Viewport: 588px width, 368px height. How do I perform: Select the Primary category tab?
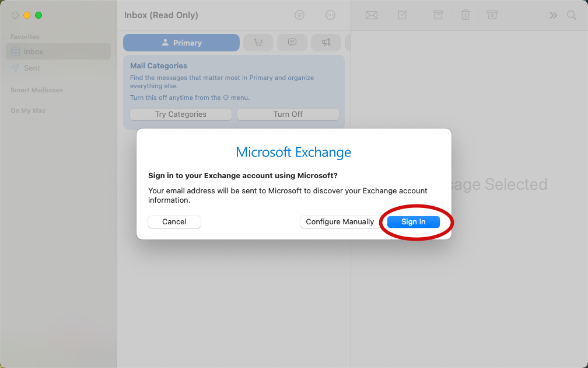pos(181,43)
